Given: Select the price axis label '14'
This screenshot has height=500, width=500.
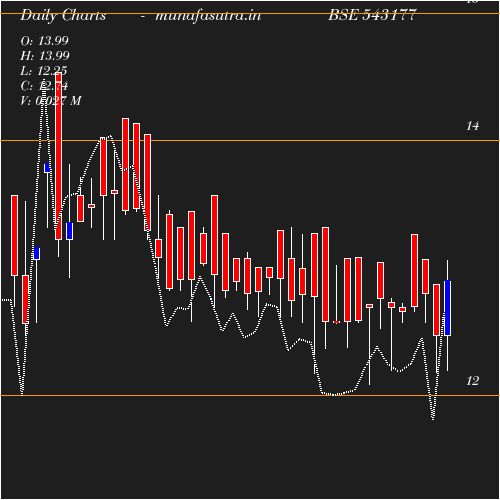Looking at the screenshot, I should [x=472, y=126].
